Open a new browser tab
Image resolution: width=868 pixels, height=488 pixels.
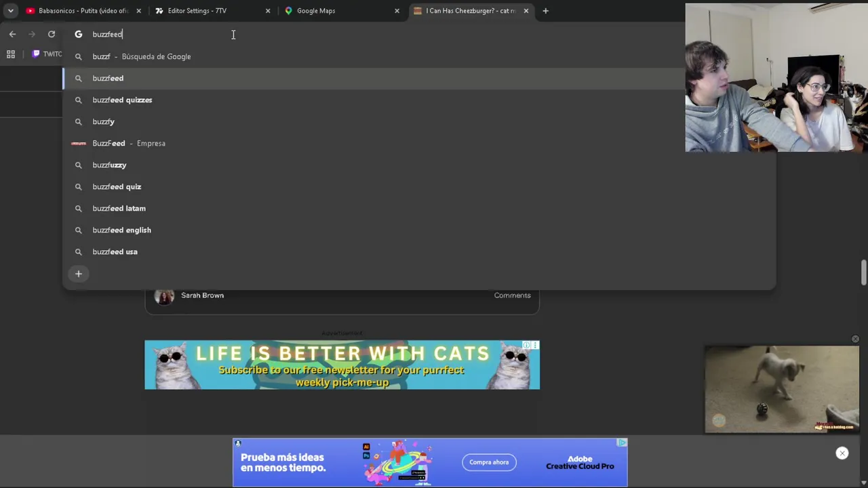point(545,11)
